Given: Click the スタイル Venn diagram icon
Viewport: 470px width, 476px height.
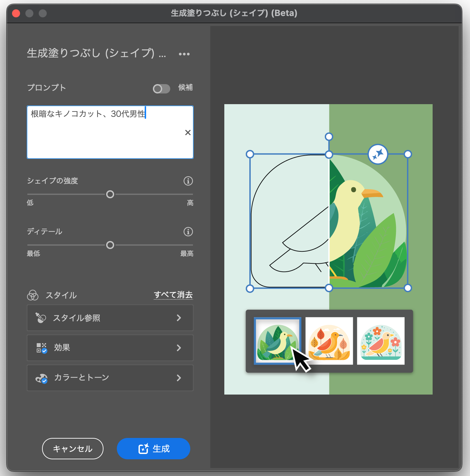Looking at the screenshot, I should [x=33, y=295].
